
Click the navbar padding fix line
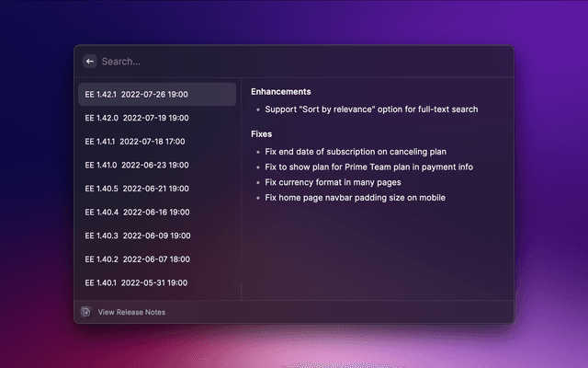point(356,198)
